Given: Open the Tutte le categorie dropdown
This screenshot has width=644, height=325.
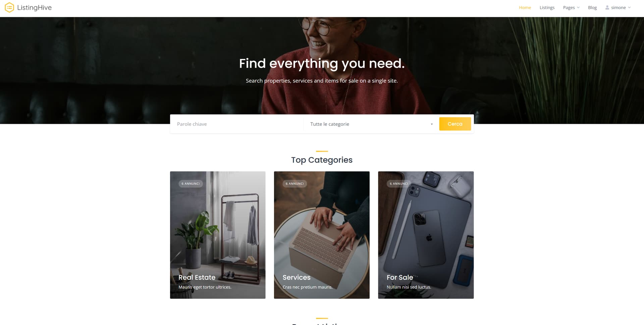Looking at the screenshot, I should (371, 124).
